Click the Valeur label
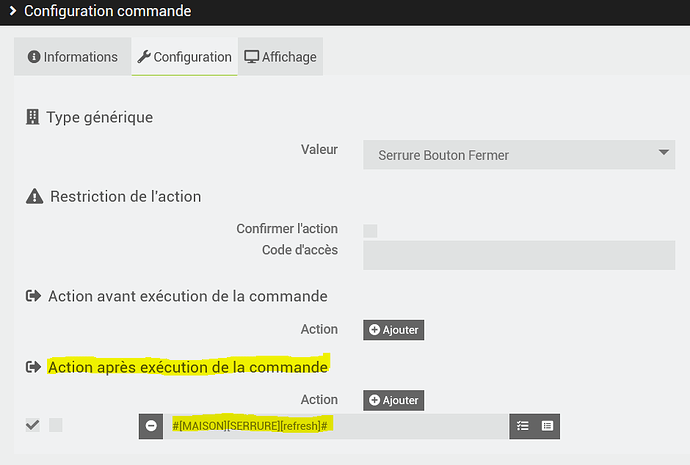 tap(319, 149)
